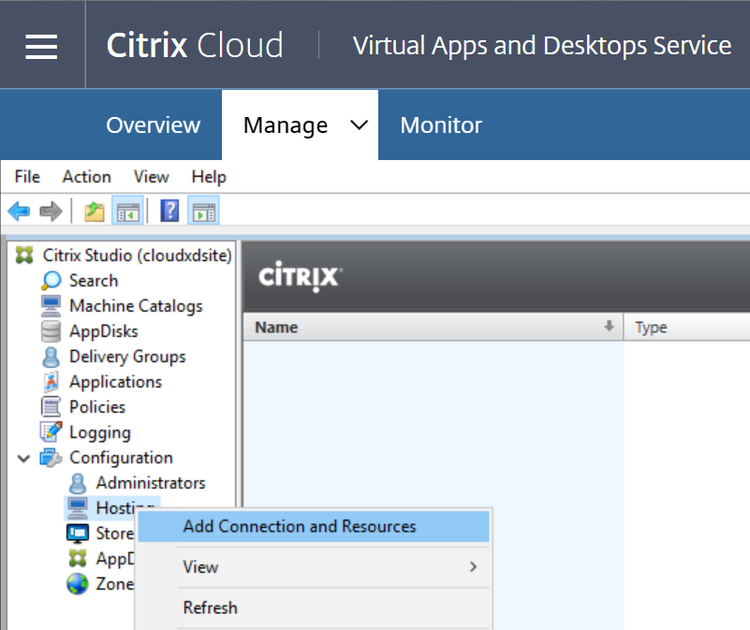Click the Citrix Cloud title link
Screen dimensions: 750x630
pyautogui.click(x=195, y=46)
